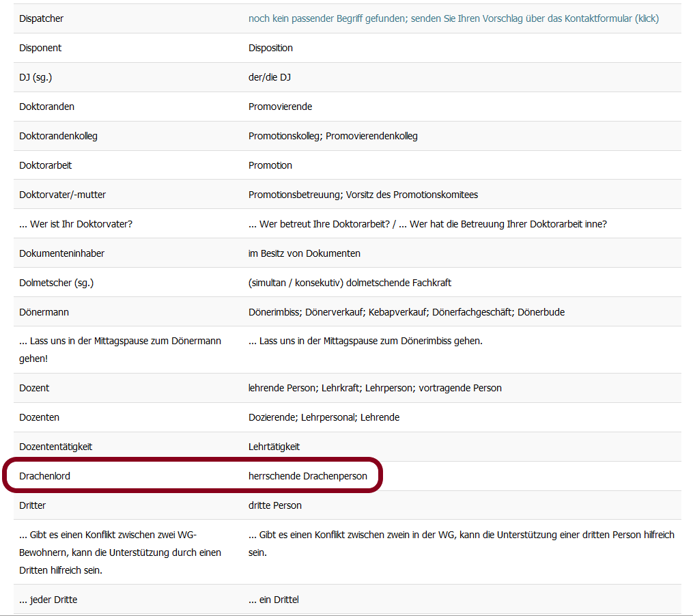Viewport: 693px width, 616px height.
Task: Click the 'Lass uns in der Mittagspause zum Dönermann' example
Action: tap(119, 350)
